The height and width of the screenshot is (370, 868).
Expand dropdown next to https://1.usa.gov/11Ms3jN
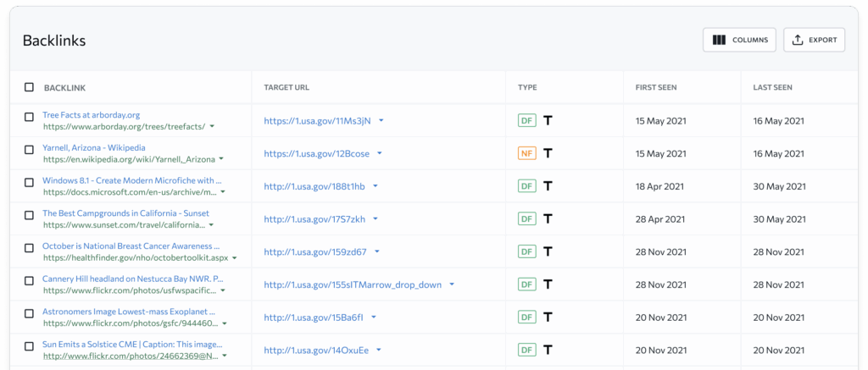[x=381, y=120]
